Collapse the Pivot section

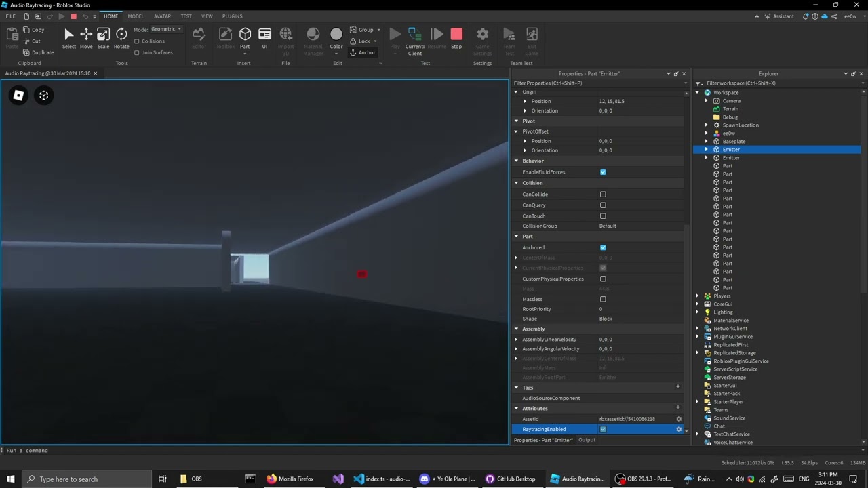click(516, 121)
